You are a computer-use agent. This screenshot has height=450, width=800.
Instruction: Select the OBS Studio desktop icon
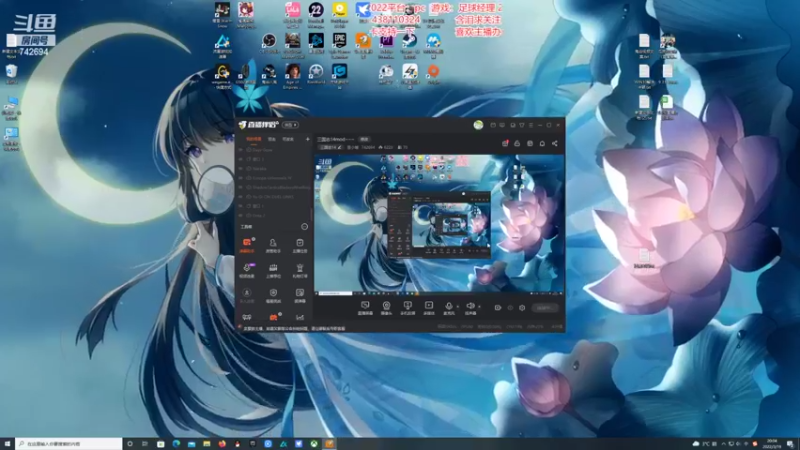(269, 44)
